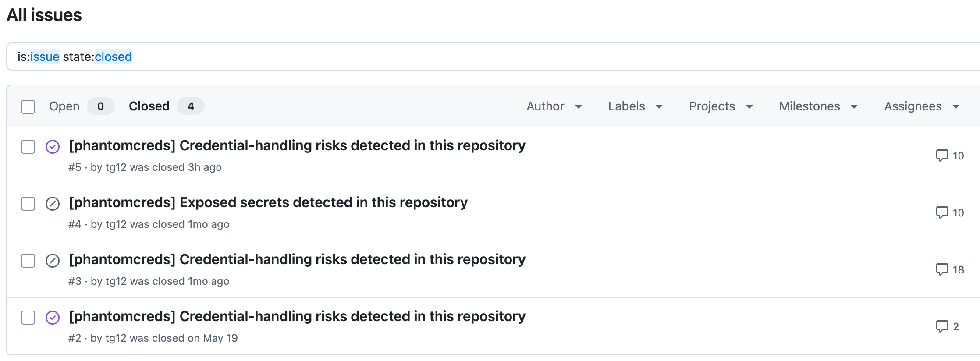Click the not-planned status icon of issue #4
980x361 pixels.
pyautogui.click(x=53, y=204)
